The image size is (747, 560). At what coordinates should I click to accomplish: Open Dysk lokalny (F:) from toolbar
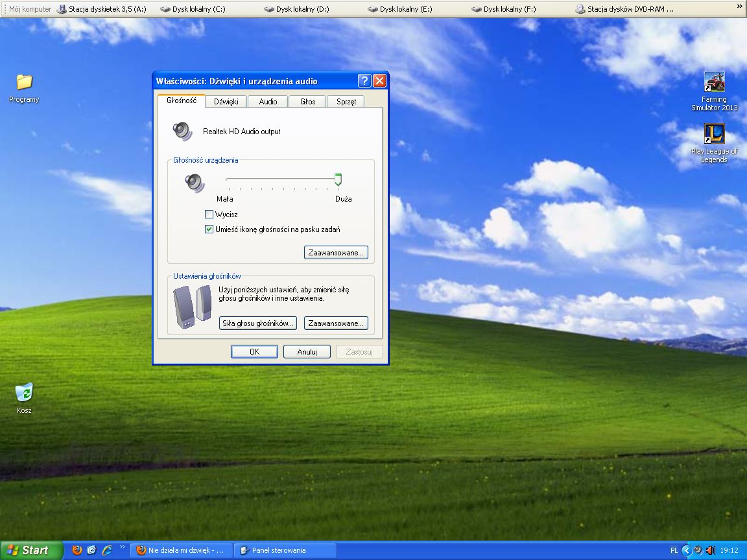coord(504,8)
